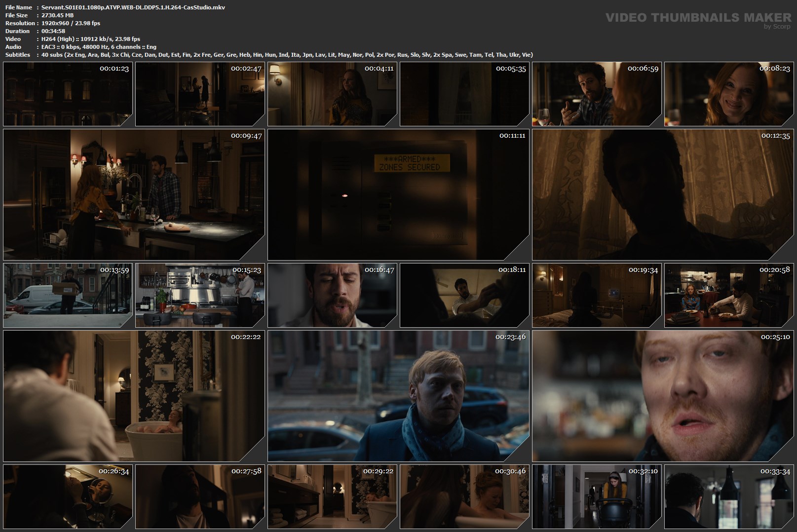
Task: Select the frame at 00:02:47
Action: 200,94
